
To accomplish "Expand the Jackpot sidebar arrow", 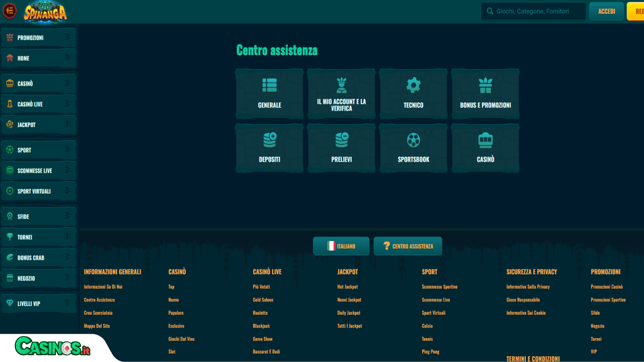I will pos(68,124).
